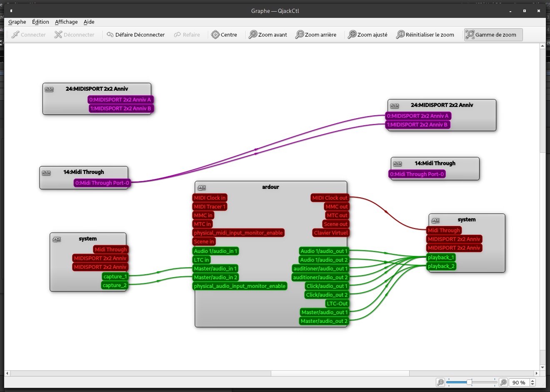Decrease zoom with the spinbox down arrow
The image size is (550, 392).
532,385
